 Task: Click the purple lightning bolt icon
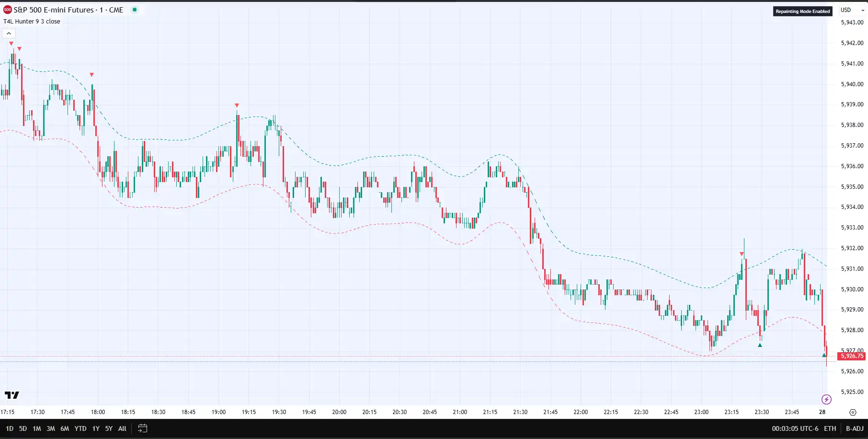click(826, 399)
